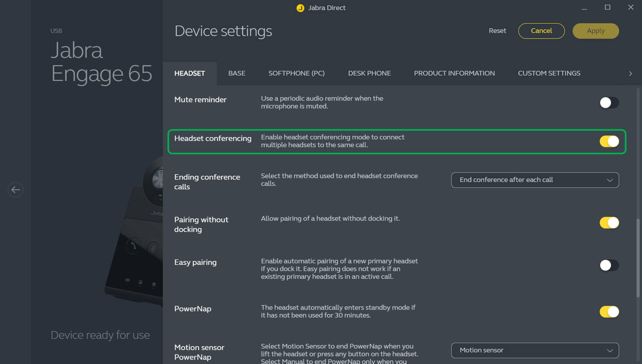
Task: Enable the Easy pairing switch
Action: [609, 265]
